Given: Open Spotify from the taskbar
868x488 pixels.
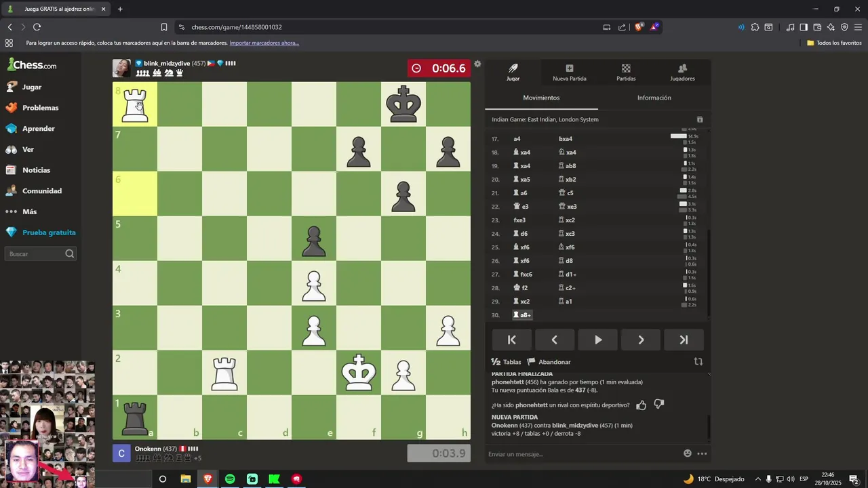Looking at the screenshot, I should 230,479.
